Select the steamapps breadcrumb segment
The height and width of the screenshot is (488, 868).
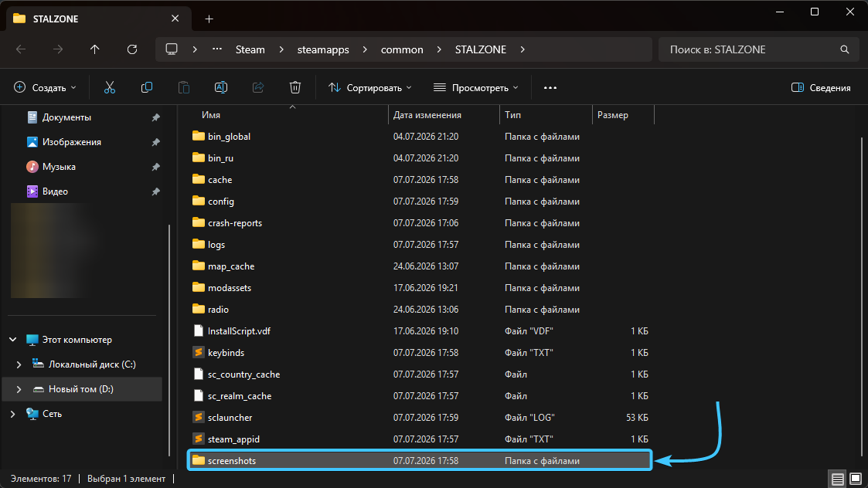point(323,49)
